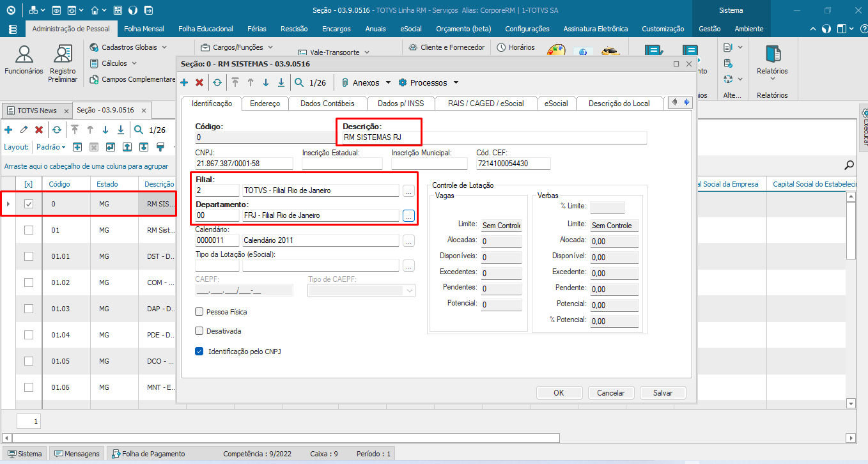
Task: Click the eye icon in quick access bar
Action: [56, 10]
